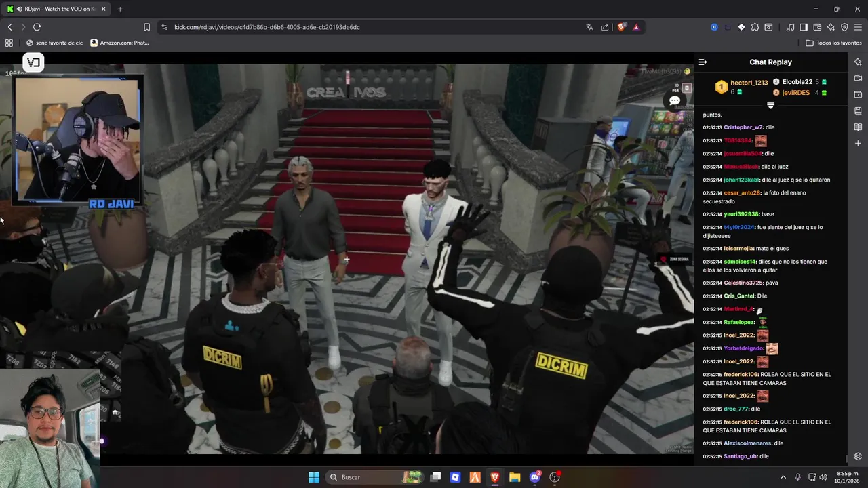
Task: Open Brave Shields lion icon
Action: (621, 27)
